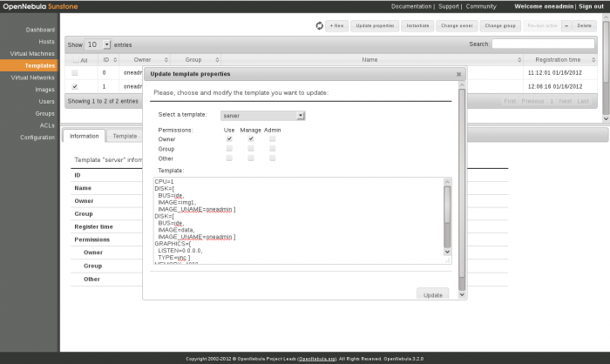
Task: Focus the Search input field
Action: [544, 44]
